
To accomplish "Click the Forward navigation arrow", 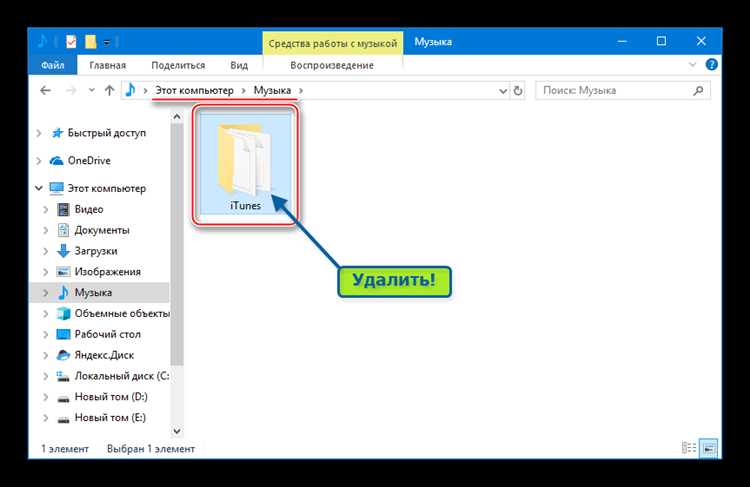I will pyautogui.click(x=71, y=90).
